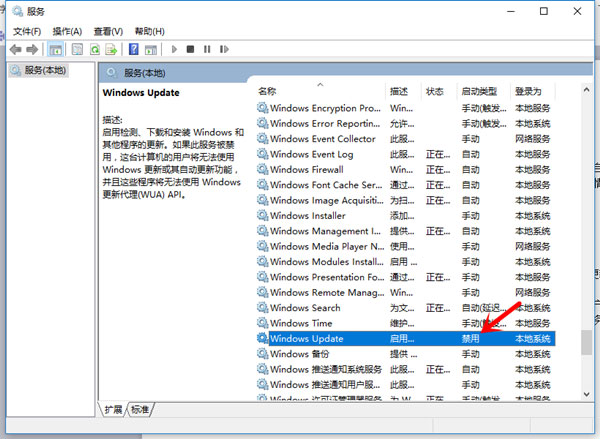Screen dimensions: 600x439
Task: Select Windows Media Player Network service
Action: [x=406, y=246]
